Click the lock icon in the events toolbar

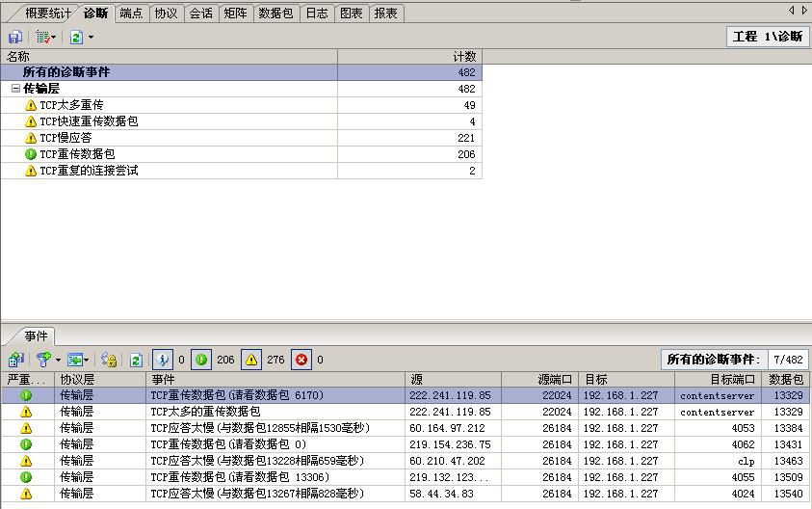(x=109, y=360)
